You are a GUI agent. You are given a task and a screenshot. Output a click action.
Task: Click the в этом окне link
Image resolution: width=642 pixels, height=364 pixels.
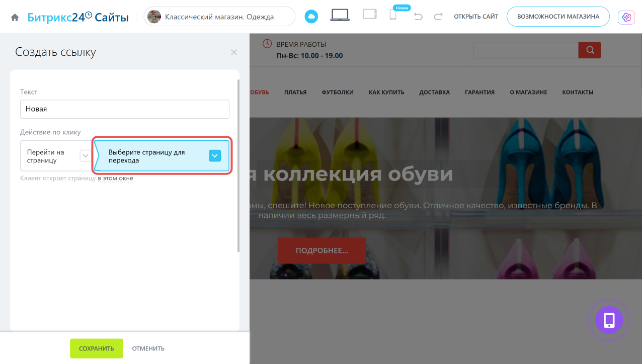[x=115, y=178]
